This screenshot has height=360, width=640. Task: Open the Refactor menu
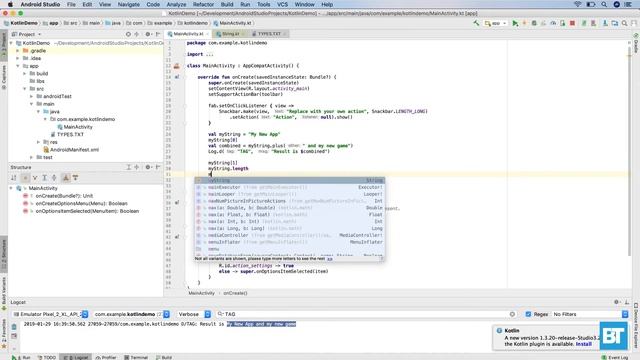[x=203, y=4]
